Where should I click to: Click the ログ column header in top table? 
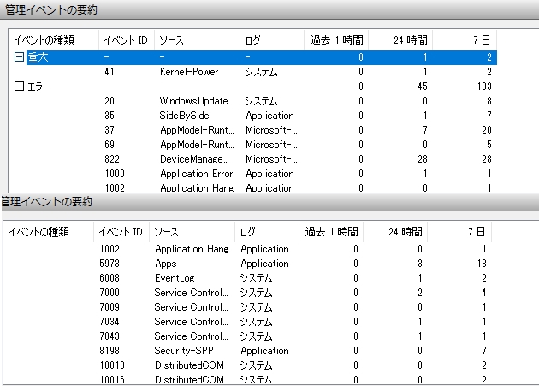click(x=253, y=39)
